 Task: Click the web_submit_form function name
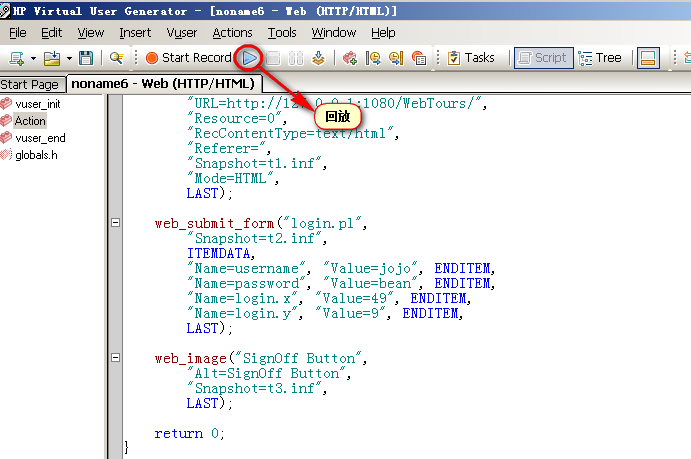pyautogui.click(x=214, y=223)
